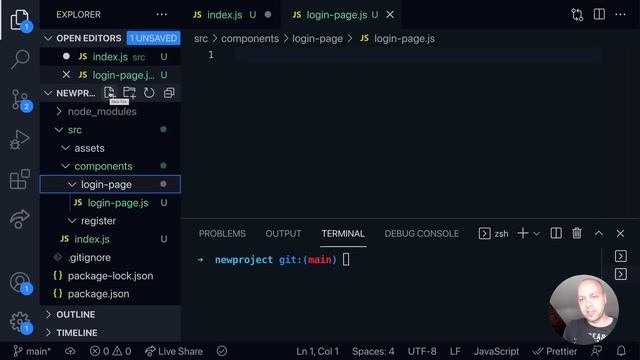Click the components breadcrumb segment
Image resolution: width=640 pixels, height=360 pixels.
coord(250,39)
